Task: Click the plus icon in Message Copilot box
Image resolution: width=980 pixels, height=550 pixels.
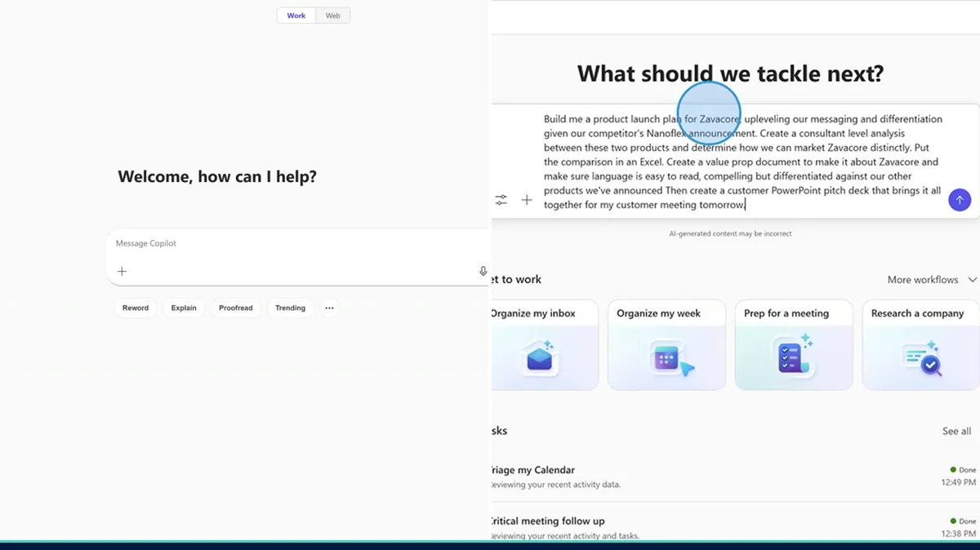Action: (122, 271)
